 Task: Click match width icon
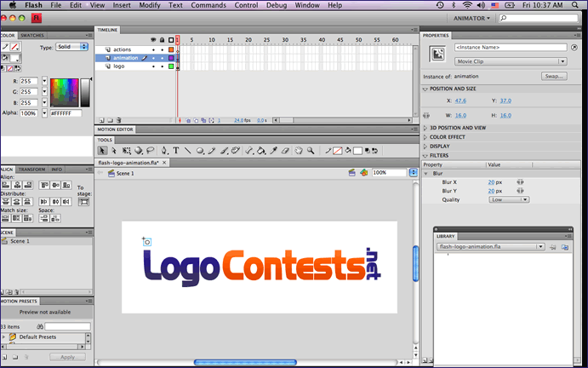pos(6,218)
